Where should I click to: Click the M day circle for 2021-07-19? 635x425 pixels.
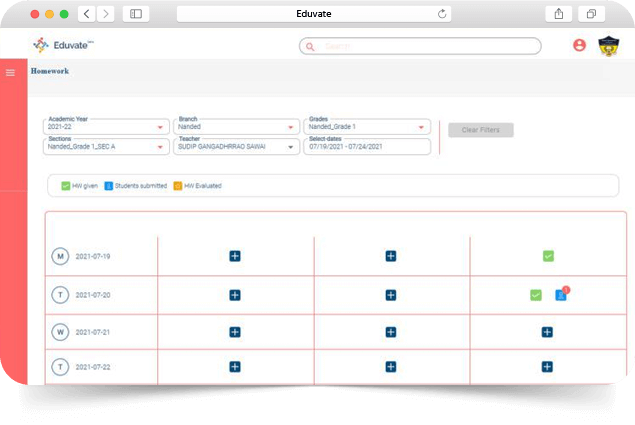tap(60, 256)
